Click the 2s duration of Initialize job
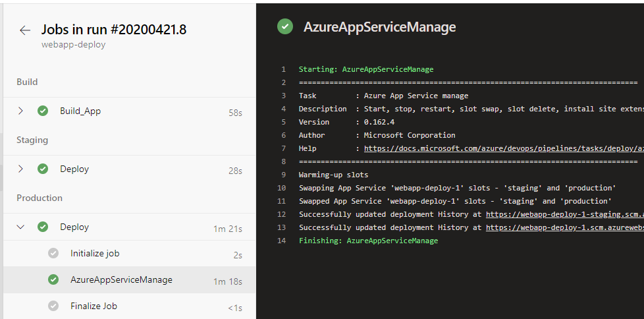 coord(238,255)
